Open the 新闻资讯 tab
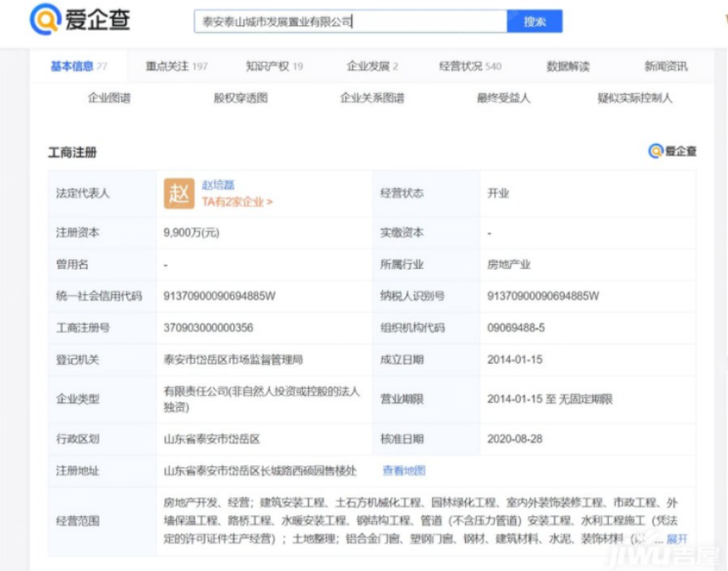Image resolution: width=728 pixels, height=571 pixels. (x=665, y=66)
